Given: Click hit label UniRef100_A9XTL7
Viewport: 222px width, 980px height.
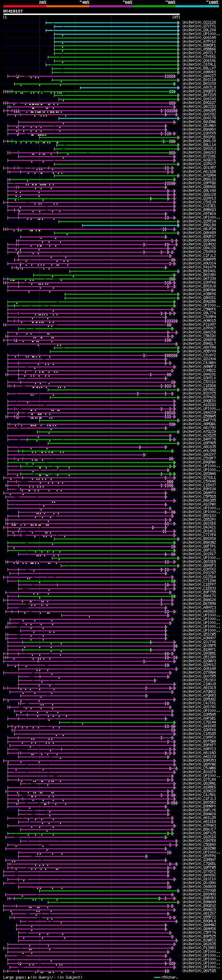Looking at the screenshot, I should point(199,53).
